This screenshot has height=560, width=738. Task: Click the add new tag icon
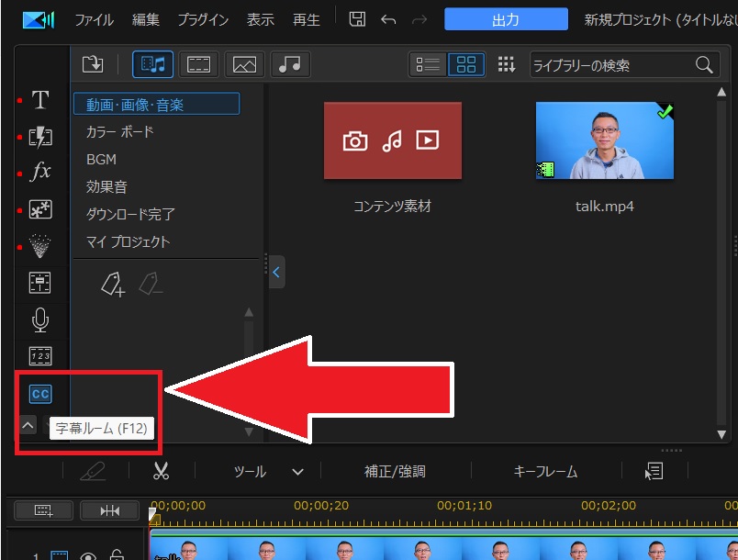113,285
